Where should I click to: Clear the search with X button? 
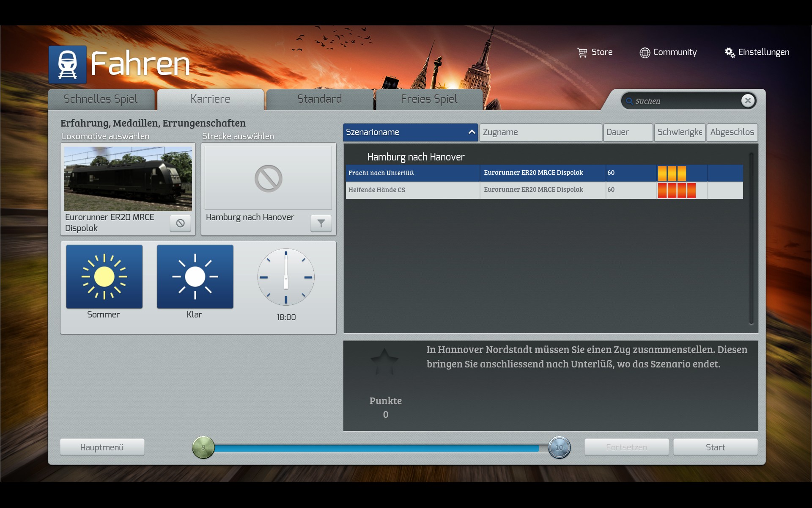coord(748,101)
